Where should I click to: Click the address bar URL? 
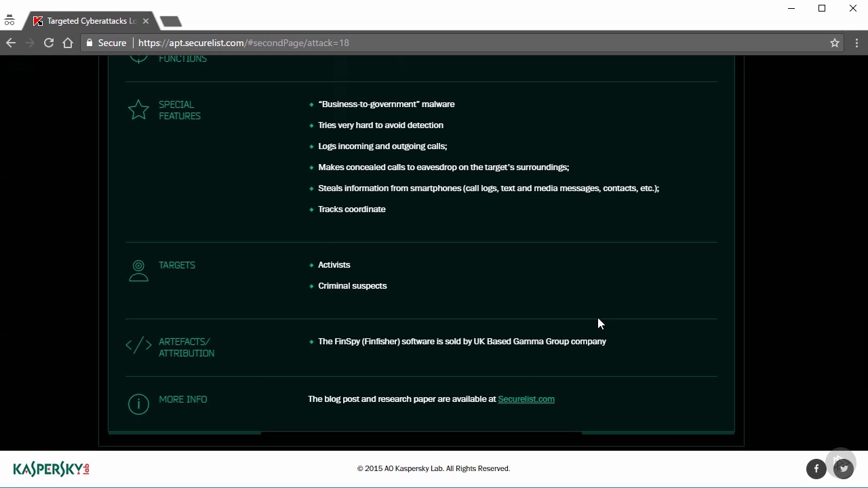pyautogui.click(x=243, y=43)
